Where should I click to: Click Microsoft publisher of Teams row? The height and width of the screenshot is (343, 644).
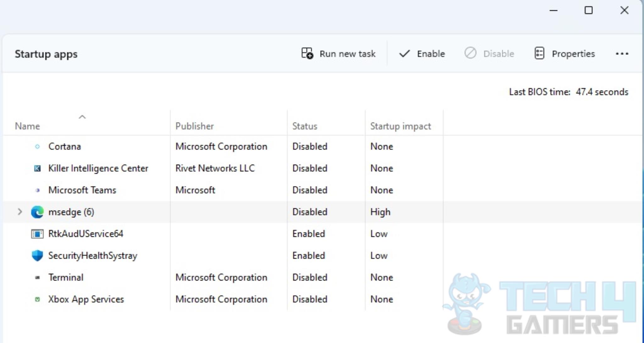195,190
